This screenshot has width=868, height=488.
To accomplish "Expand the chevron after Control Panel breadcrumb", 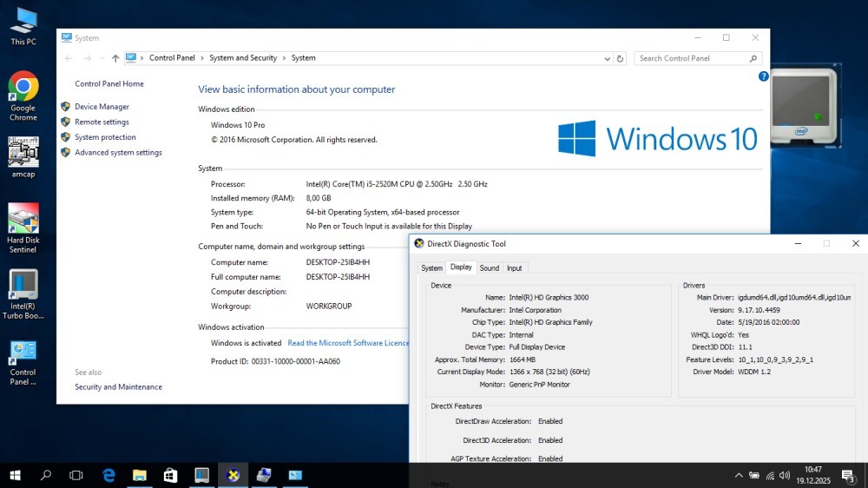I will coord(202,58).
